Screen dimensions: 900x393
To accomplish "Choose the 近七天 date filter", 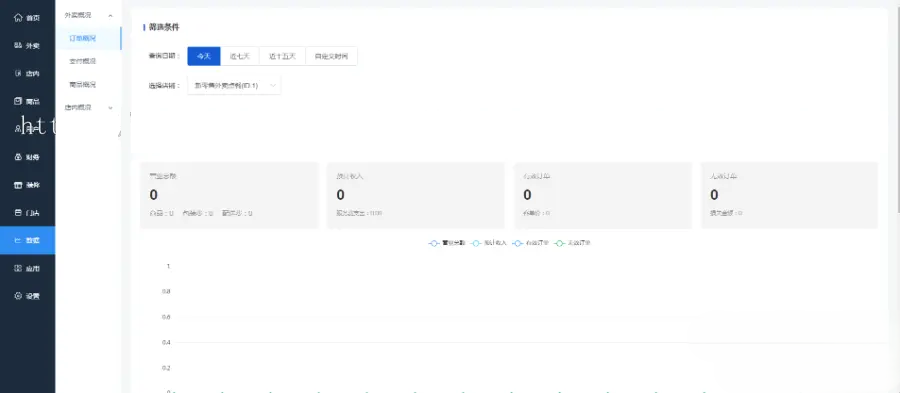I will 240,56.
